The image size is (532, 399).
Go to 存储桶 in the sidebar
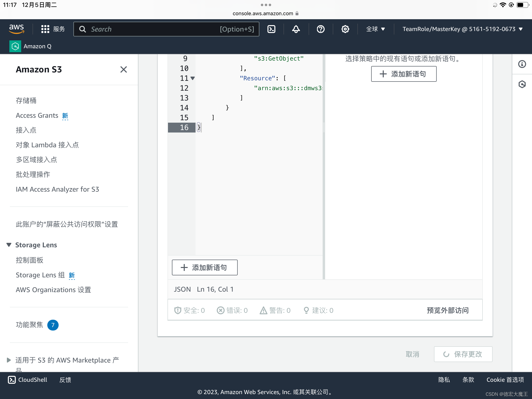click(x=26, y=100)
